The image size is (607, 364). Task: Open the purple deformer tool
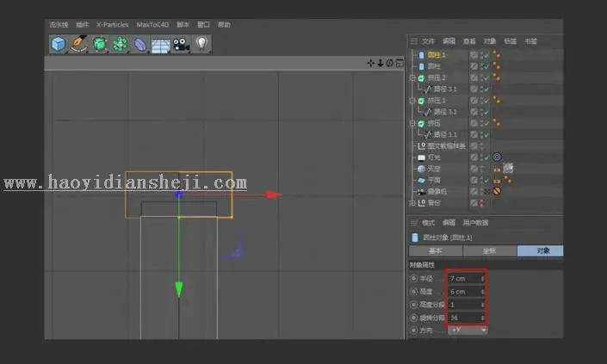click(139, 44)
